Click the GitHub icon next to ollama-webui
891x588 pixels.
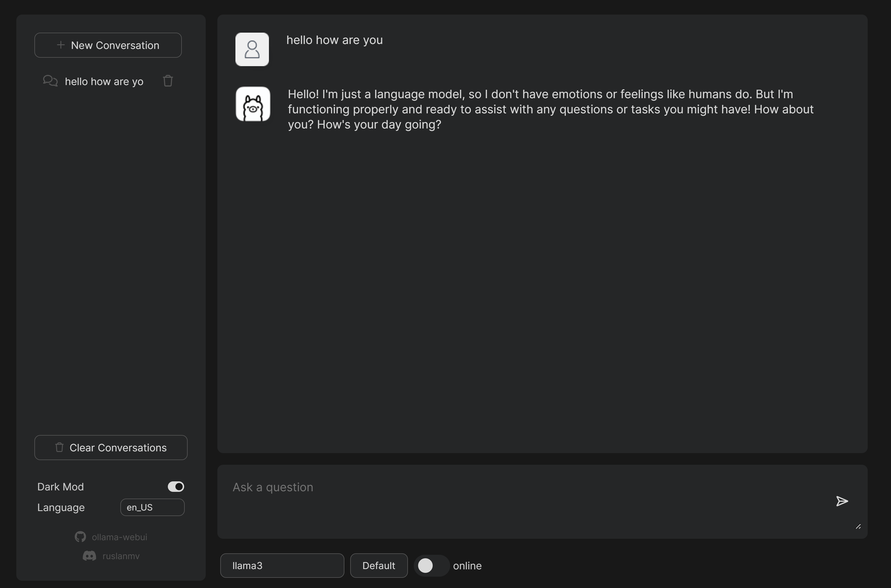pos(80,537)
